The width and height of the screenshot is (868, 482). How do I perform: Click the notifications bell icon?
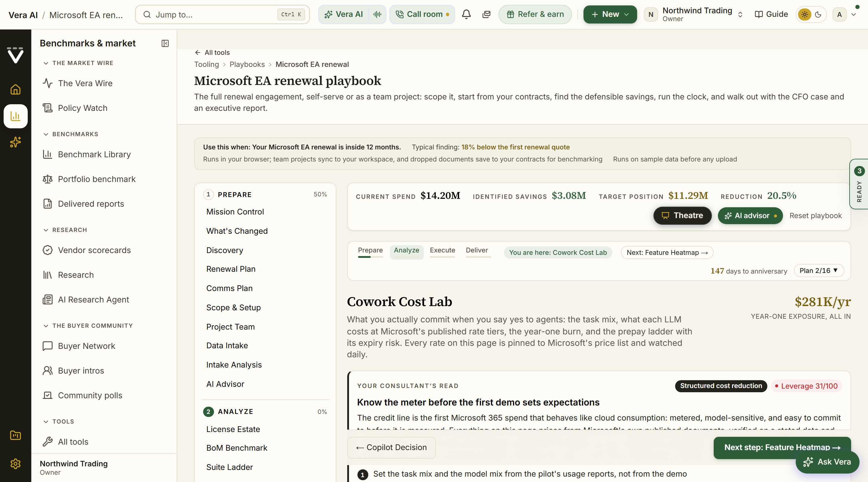466,14
